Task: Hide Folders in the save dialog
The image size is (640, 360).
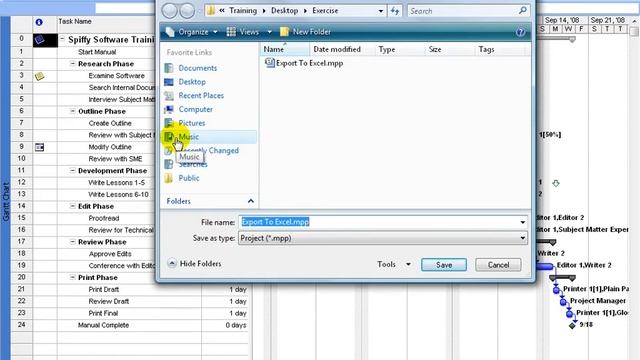Action: coord(195,264)
